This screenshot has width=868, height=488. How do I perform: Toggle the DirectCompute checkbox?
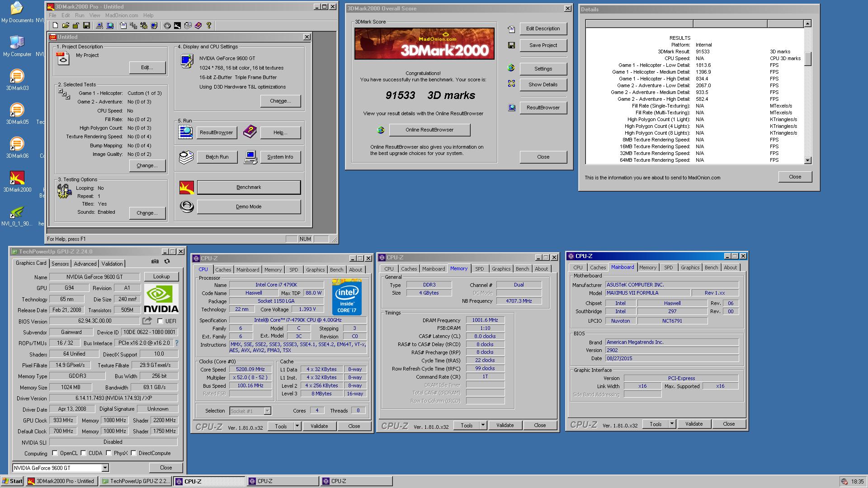tap(133, 453)
